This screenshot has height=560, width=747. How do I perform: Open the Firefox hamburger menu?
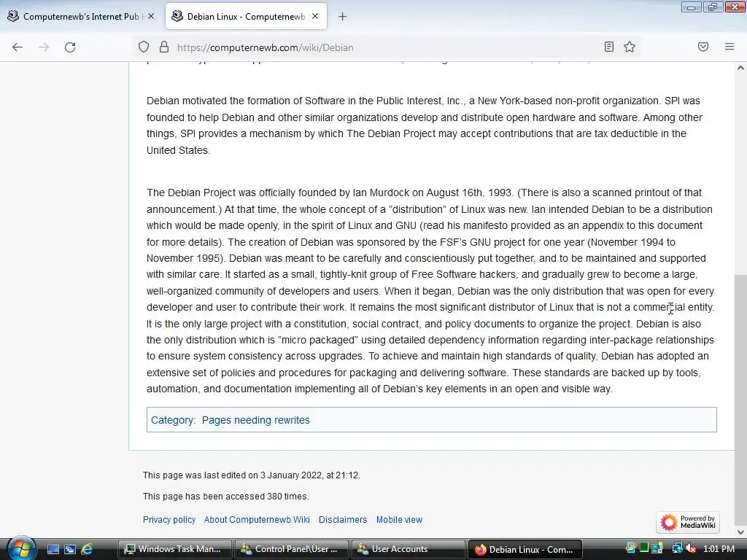pos(729,47)
